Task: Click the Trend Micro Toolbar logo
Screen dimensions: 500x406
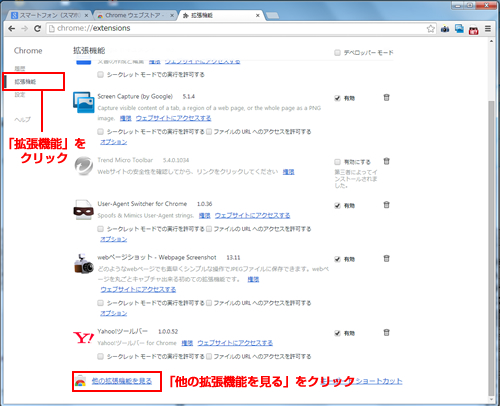Action: (84, 166)
